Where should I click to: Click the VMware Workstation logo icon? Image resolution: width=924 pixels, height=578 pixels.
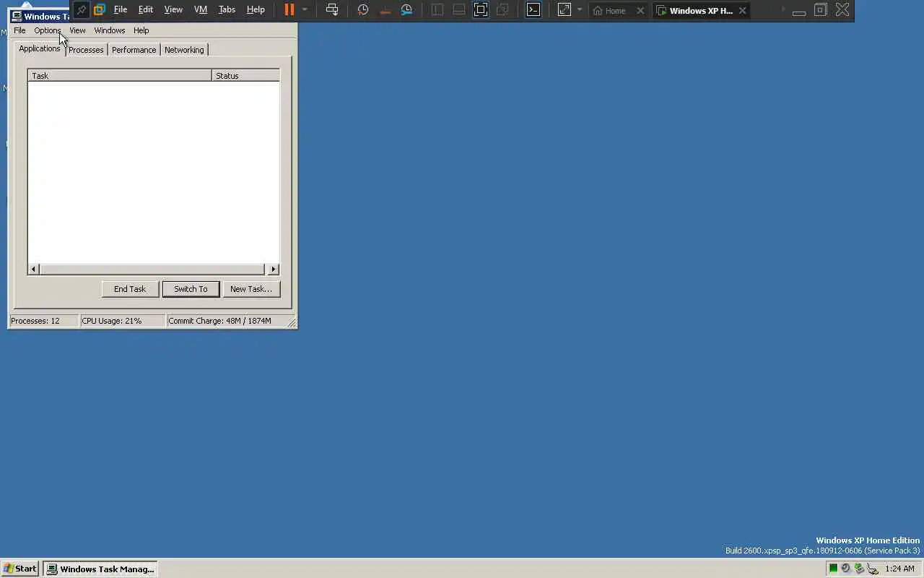100,10
